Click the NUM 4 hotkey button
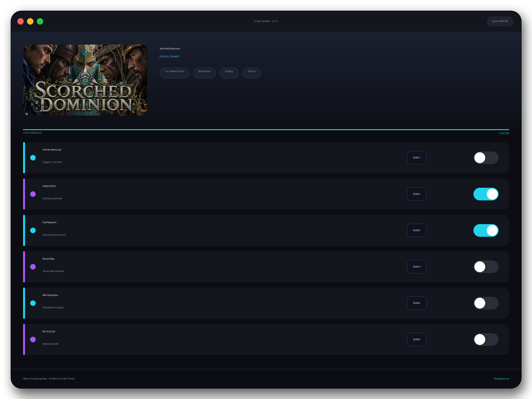The height and width of the screenshot is (399, 532). pos(417,267)
